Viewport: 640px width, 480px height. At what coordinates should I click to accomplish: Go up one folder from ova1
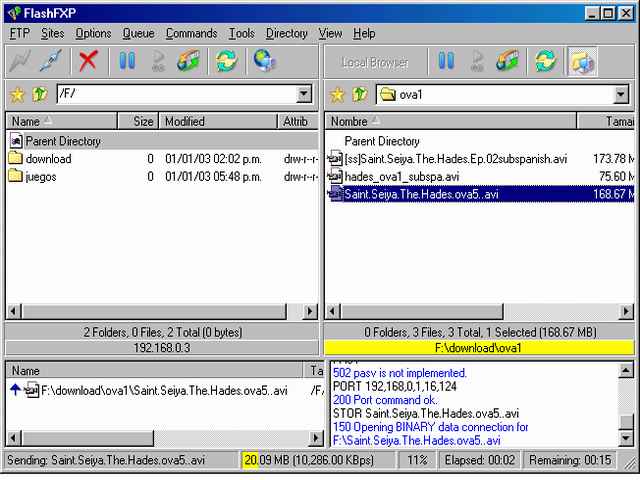coord(360,95)
